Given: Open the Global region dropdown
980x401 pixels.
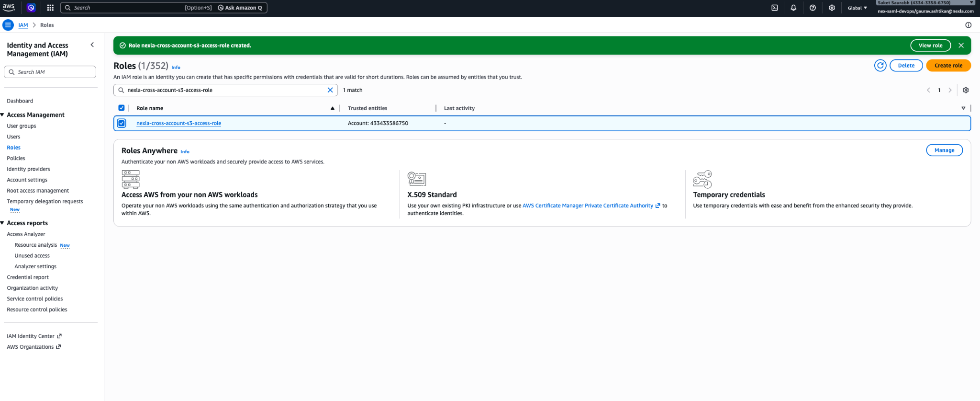Looking at the screenshot, I should point(857,8).
